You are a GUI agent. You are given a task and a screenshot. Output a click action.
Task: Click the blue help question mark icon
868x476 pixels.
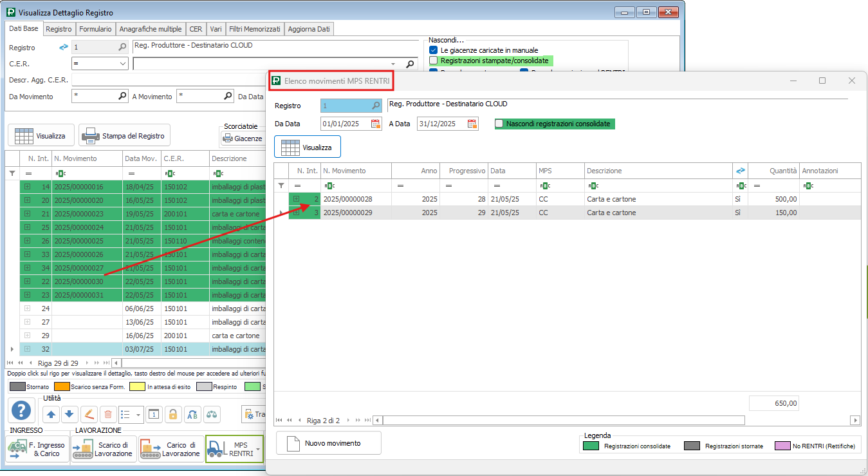point(23,410)
